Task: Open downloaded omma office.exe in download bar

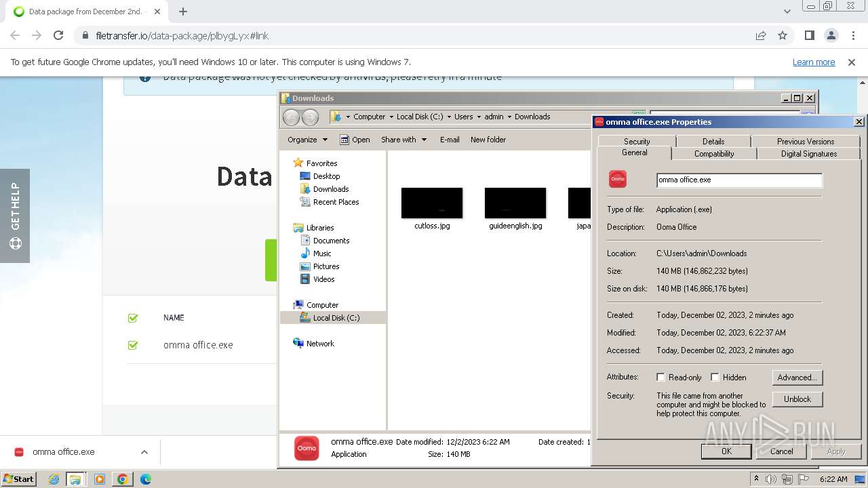Action: pos(64,452)
